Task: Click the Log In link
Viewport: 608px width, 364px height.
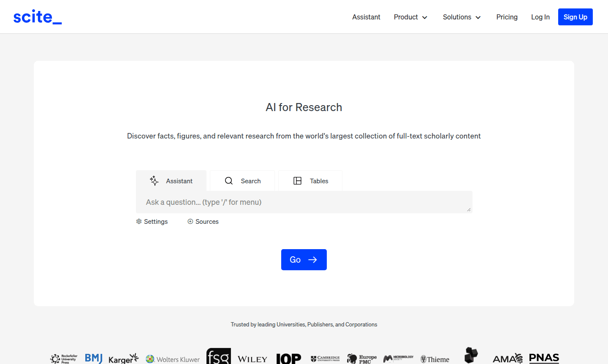Action: [x=540, y=17]
